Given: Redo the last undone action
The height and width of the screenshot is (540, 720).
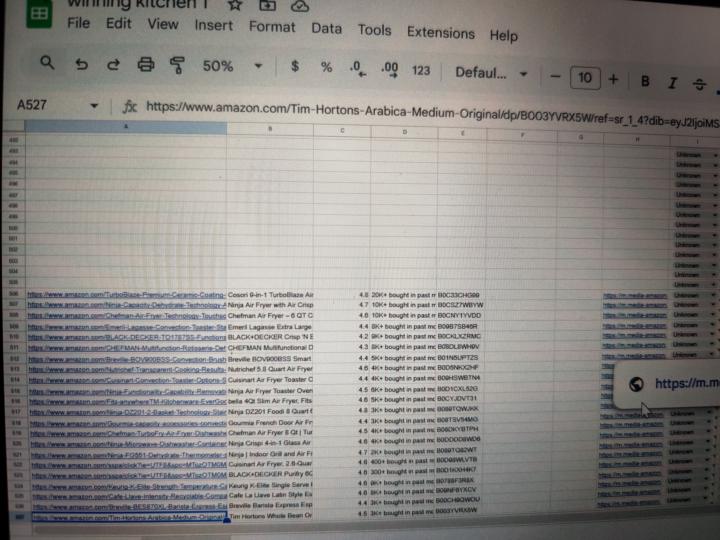Looking at the screenshot, I should 113,65.
